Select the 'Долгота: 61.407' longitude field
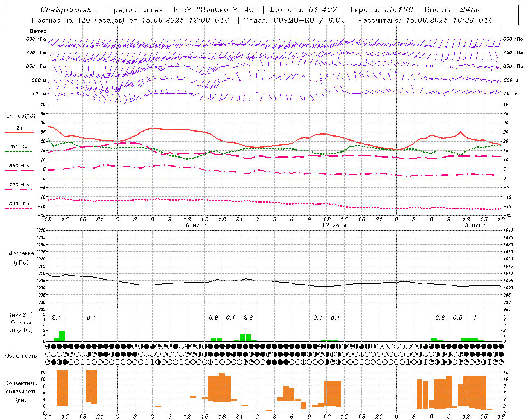 click(303, 10)
